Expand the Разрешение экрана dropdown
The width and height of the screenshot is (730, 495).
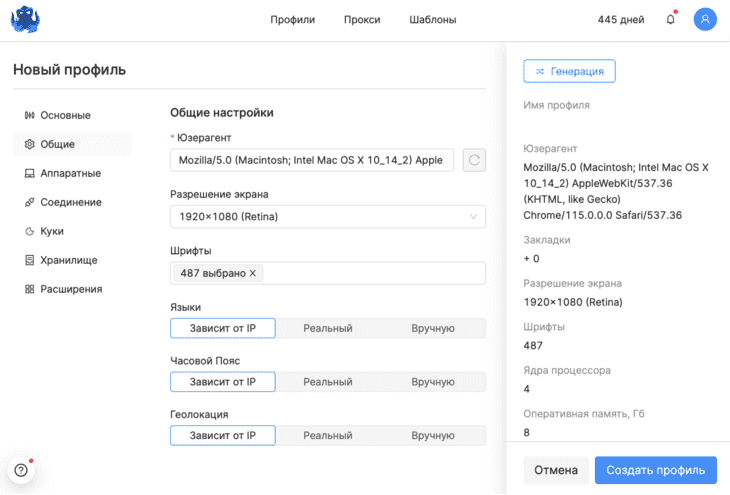pos(328,217)
